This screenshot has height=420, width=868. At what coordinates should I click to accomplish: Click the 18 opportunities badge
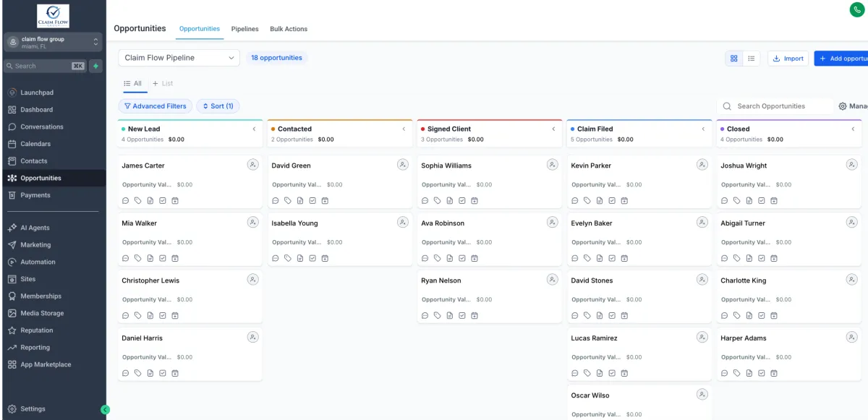click(x=276, y=58)
